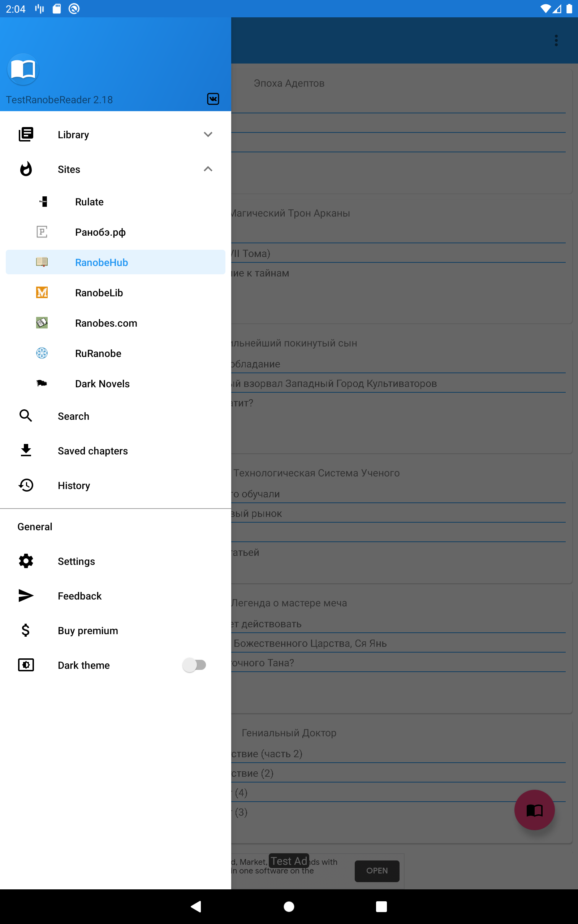This screenshot has height=924, width=578.
Task: Tap the Android back navigation button
Action: 196,906
